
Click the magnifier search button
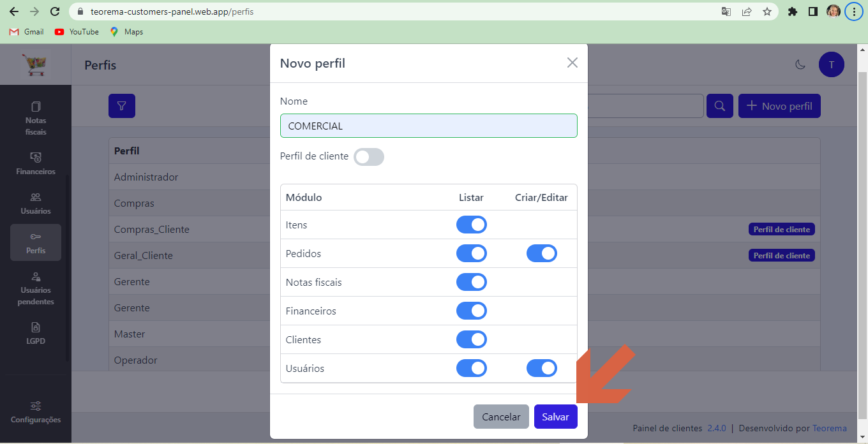pos(720,106)
